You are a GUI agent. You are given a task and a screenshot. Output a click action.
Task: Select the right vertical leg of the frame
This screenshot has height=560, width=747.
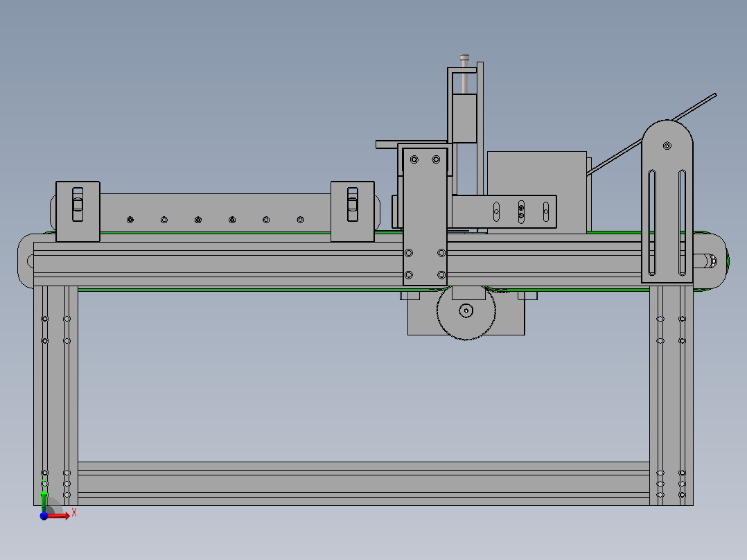[x=671, y=396]
